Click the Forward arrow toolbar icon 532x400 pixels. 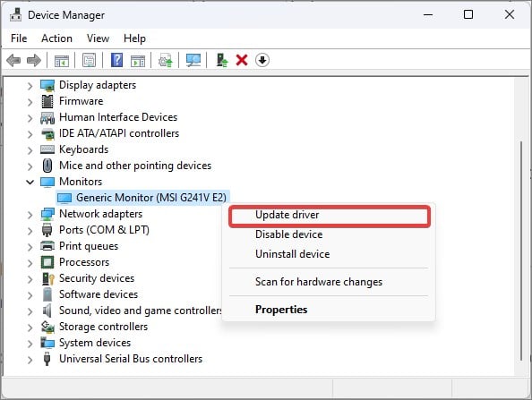pos(34,60)
